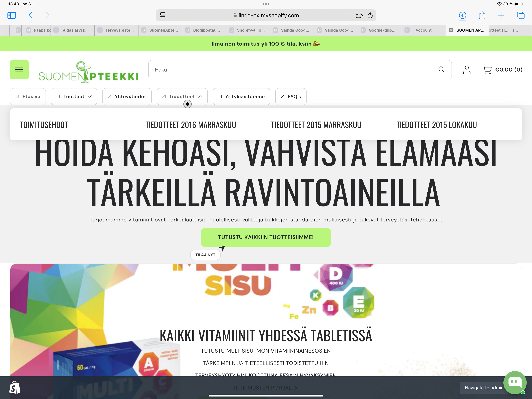This screenshot has width=532, height=399.
Task: Toggle Safari sidebar icon
Action: pyautogui.click(x=11, y=15)
